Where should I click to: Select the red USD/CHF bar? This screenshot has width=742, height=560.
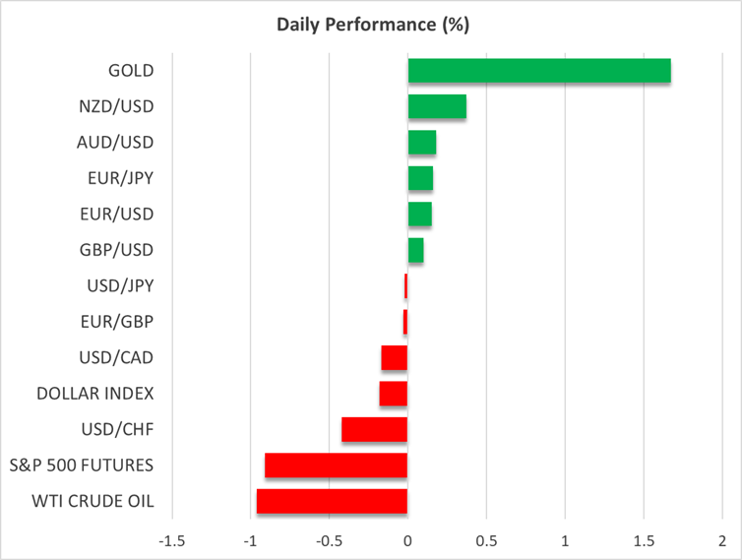pyautogui.click(x=374, y=429)
